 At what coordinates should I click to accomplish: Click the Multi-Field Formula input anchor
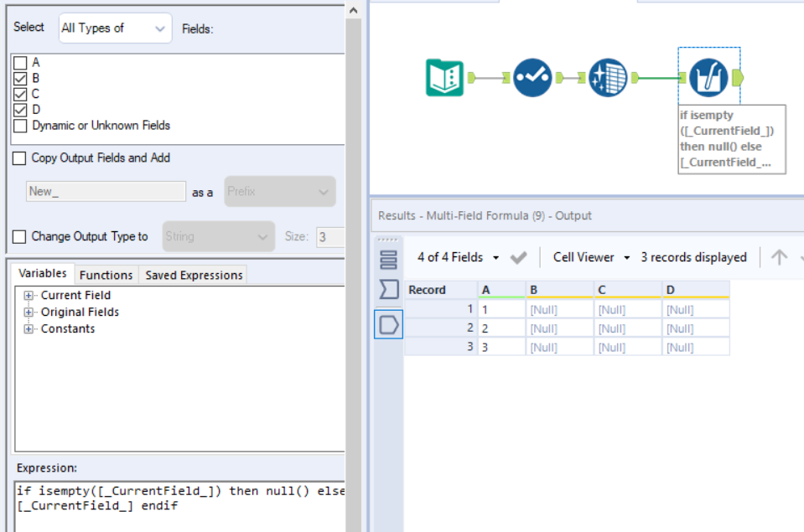coord(682,78)
